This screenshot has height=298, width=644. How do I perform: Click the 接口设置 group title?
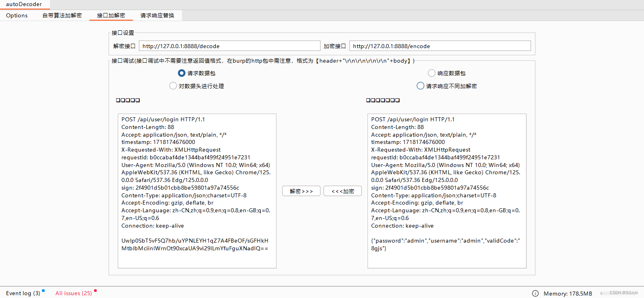click(123, 33)
